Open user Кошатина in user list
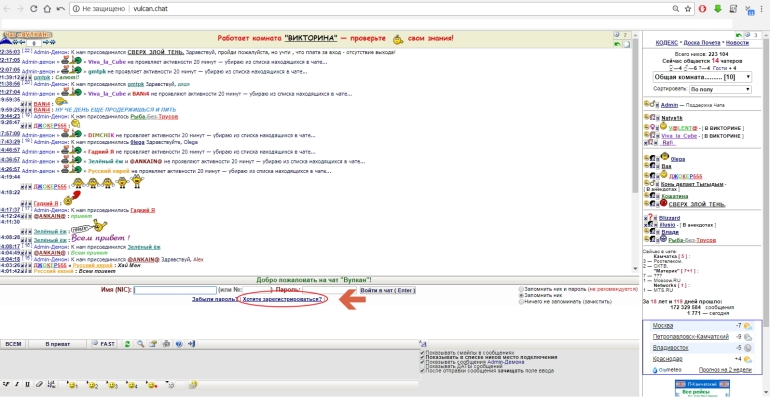Image resolution: width=770 pixels, height=399 pixels. point(674,196)
